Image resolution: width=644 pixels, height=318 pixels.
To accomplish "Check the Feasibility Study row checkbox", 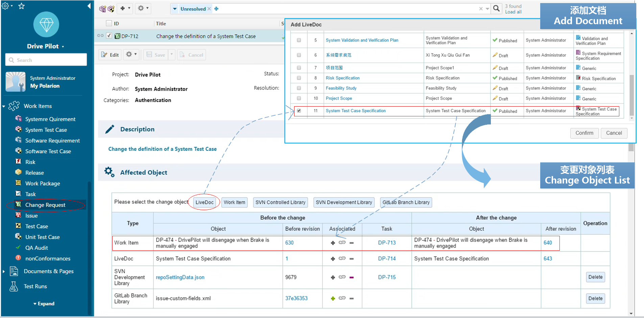I will [x=299, y=88].
